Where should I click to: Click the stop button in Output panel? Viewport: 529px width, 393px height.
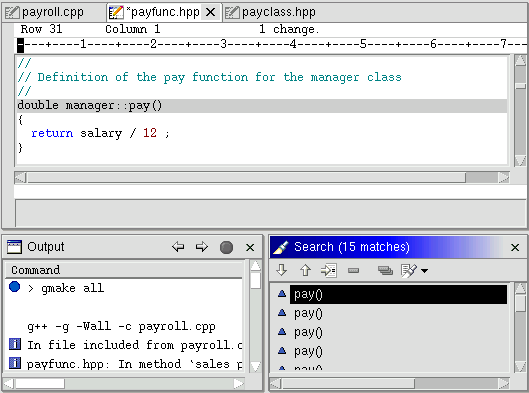(226, 247)
